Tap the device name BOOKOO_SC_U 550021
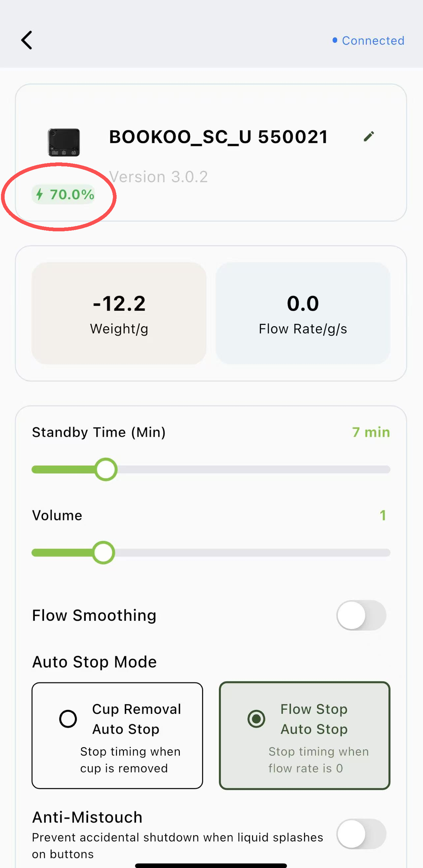423x868 pixels. pos(218,137)
